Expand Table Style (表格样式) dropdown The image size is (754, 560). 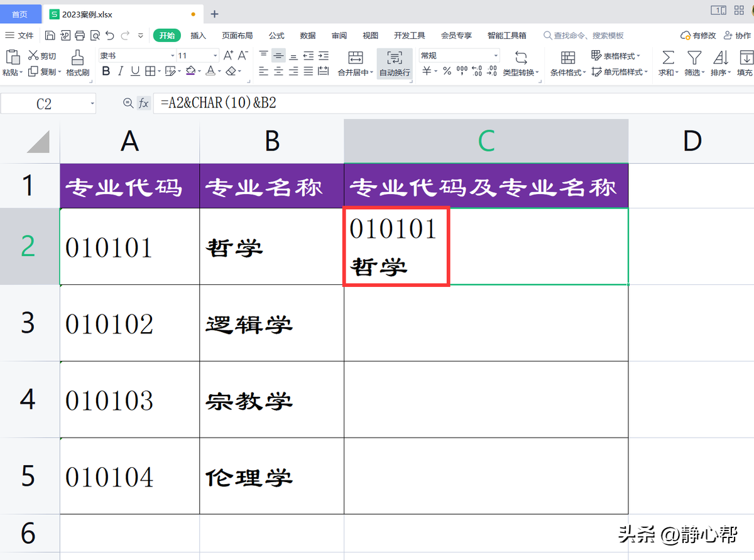[638, 56]
